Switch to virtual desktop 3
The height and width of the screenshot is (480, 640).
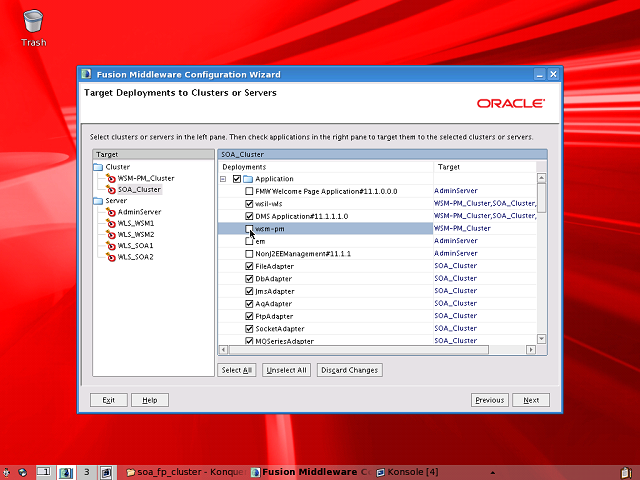(86, 472)
